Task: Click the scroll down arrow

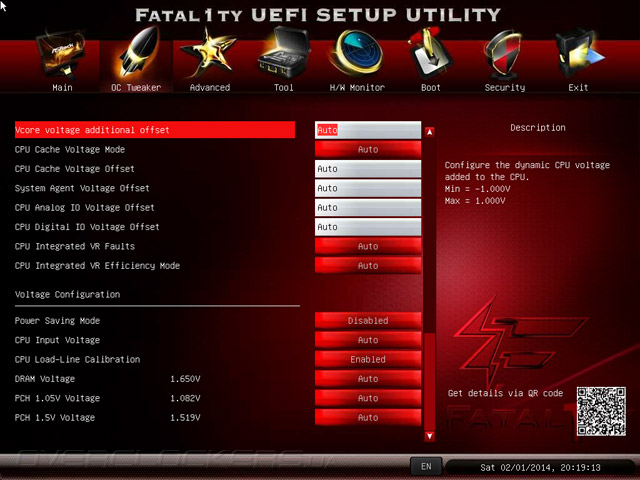Action: (x=429, y=436)
